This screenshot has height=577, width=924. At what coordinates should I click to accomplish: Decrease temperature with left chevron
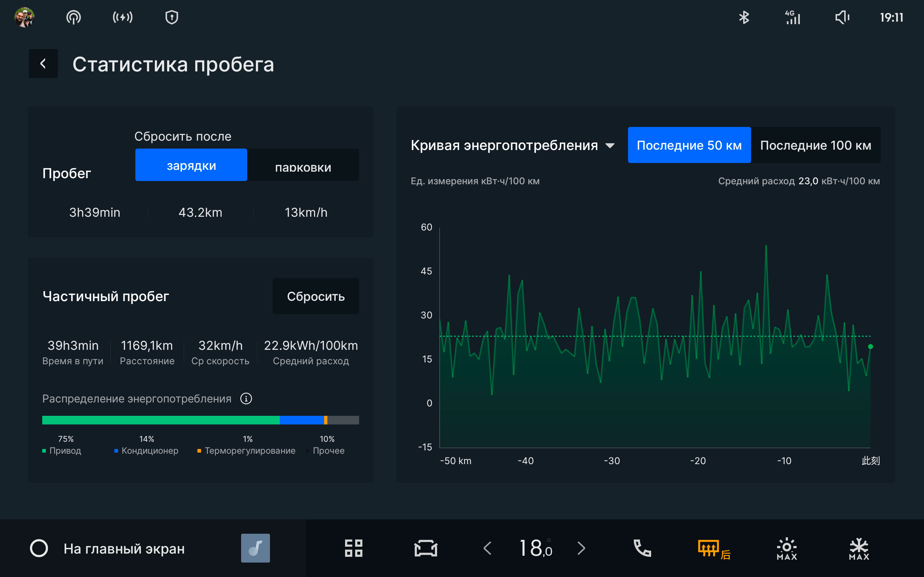pos(487,548)
